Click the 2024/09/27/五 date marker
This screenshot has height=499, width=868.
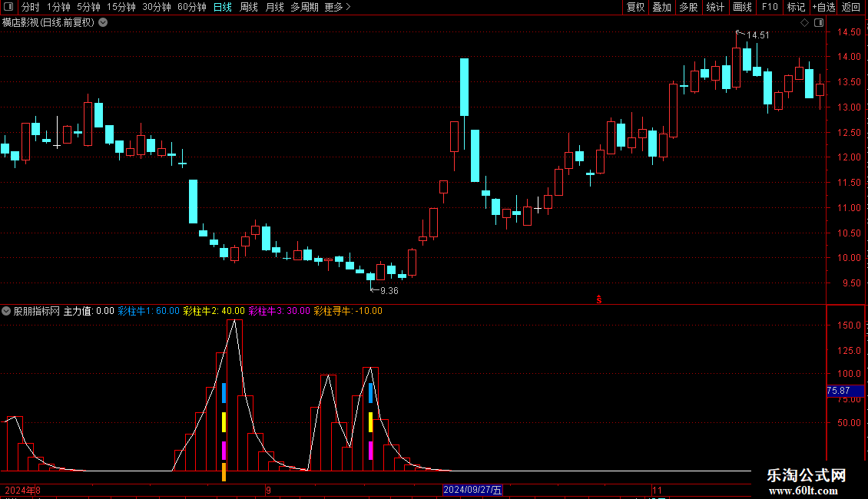tap(472, 490)
